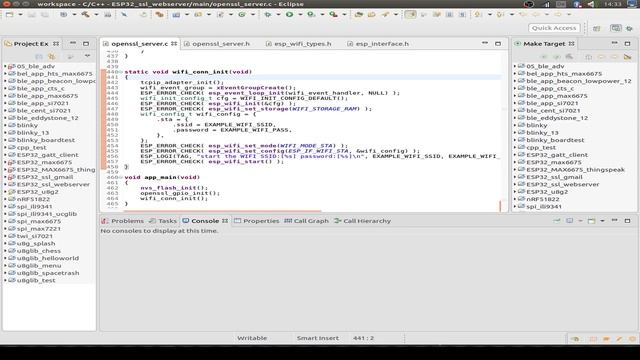Click the Open Perspective icon
Screen dimensions: 640x360
tap(596, 28)
